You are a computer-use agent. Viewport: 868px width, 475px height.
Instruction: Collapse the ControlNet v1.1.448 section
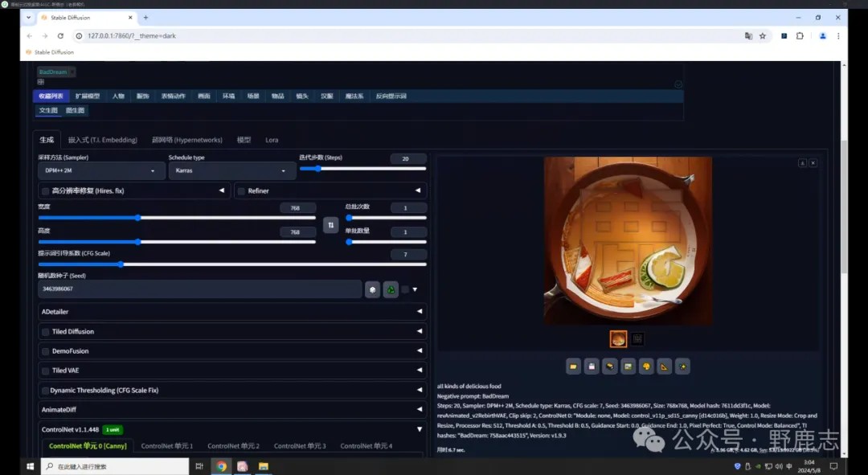click(419, 429)
